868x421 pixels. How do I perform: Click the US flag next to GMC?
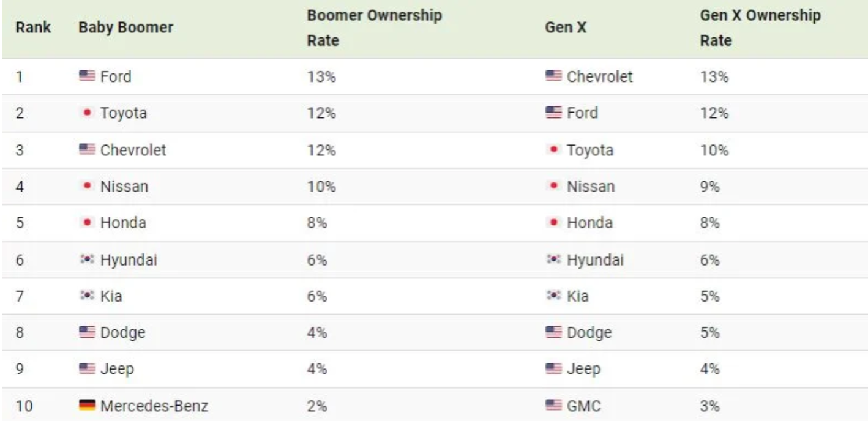pyautogui.click(x=553, y=405)
